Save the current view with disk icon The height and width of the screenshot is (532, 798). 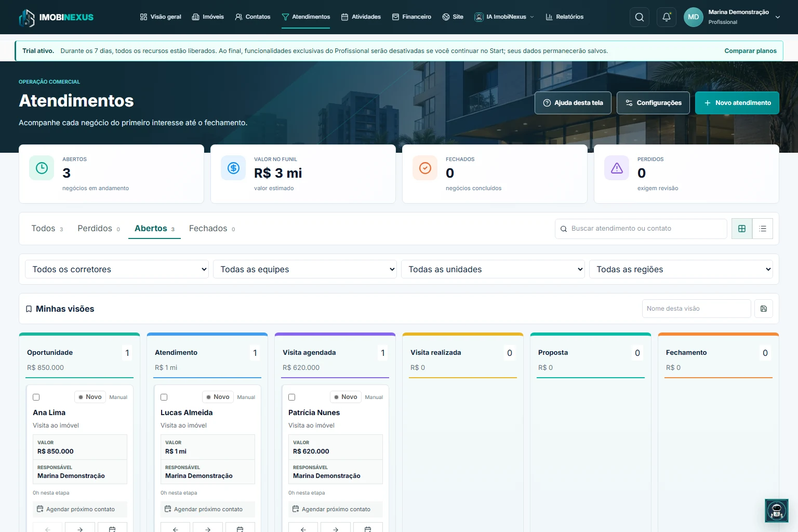pos(764,309)
